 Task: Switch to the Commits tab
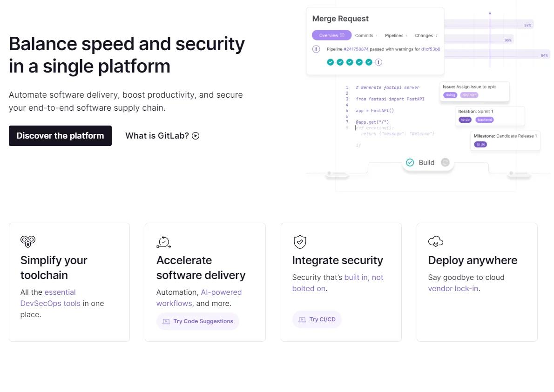(x=366, y=36)
